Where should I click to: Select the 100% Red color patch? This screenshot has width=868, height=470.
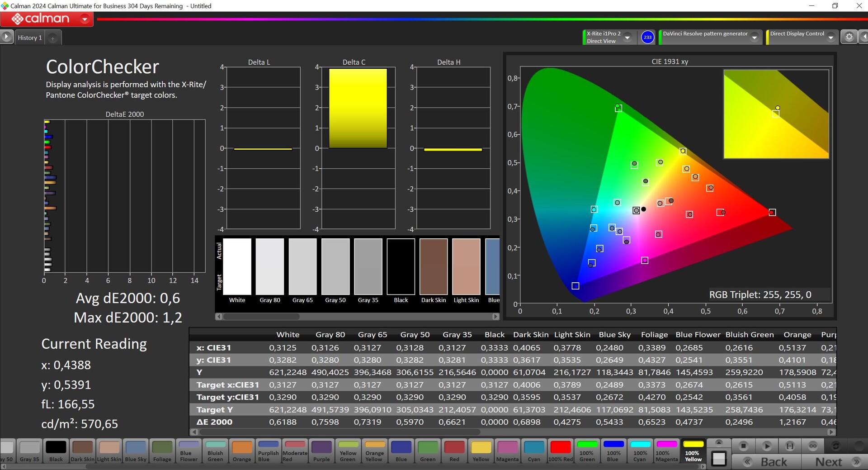click(561, 451)
